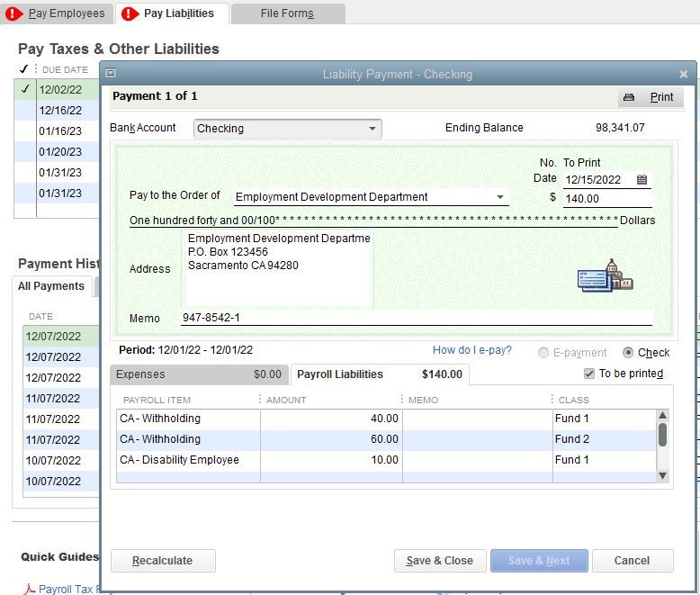The image size is (700, 595).
Task: Open the How do I e-pay? link
Action: coord(471,350)
